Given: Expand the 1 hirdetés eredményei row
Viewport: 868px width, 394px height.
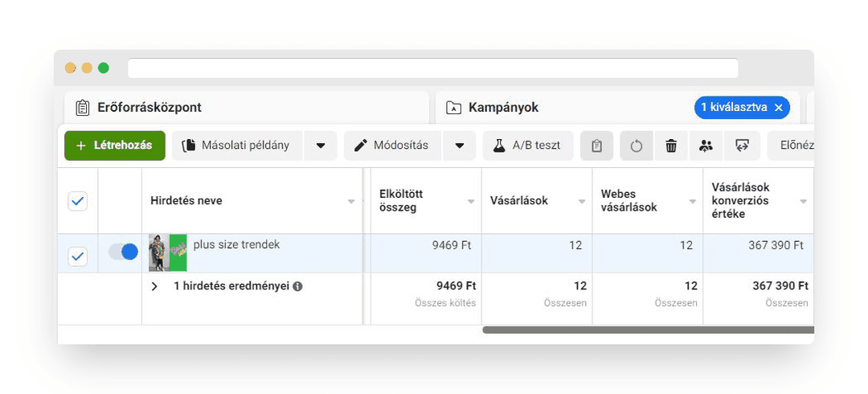Looking at the screenshot, I should tap(154, 286).
